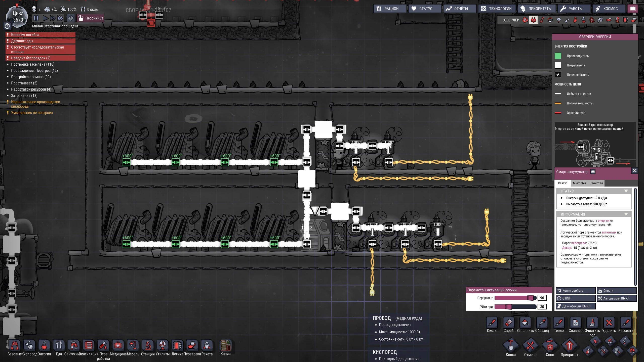Toggle Дезинфекция ВЫКЛ setting
Viewport: 644px width, 362px height.
576,306
